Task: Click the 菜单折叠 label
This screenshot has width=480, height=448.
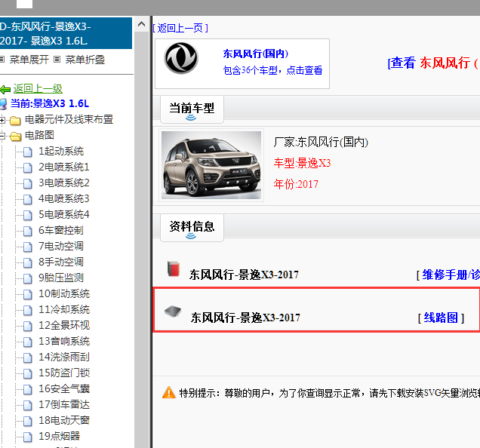Action: click(85, 60)
